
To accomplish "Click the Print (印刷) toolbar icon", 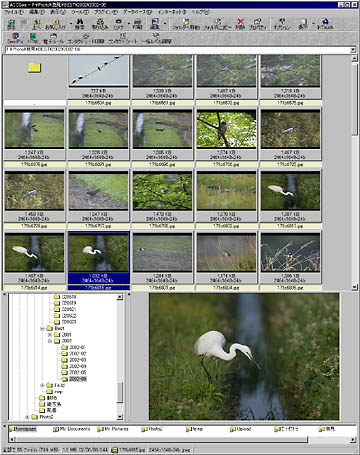I will (137, 24).
